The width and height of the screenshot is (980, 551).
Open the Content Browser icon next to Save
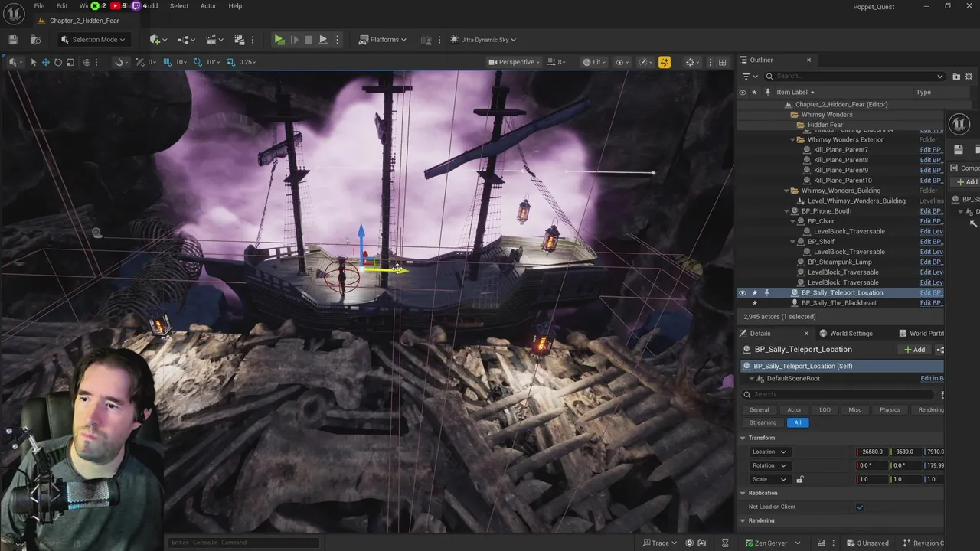coord(35,40)
